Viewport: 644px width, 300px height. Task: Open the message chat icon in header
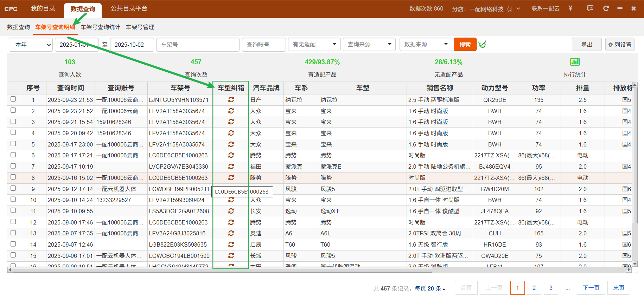pos(590,8)
